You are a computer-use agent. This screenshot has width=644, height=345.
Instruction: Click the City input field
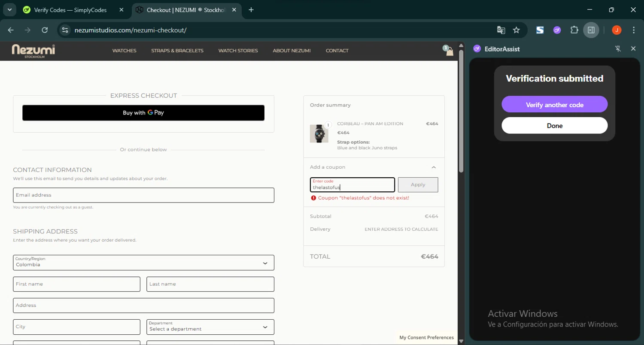point(76,327)
